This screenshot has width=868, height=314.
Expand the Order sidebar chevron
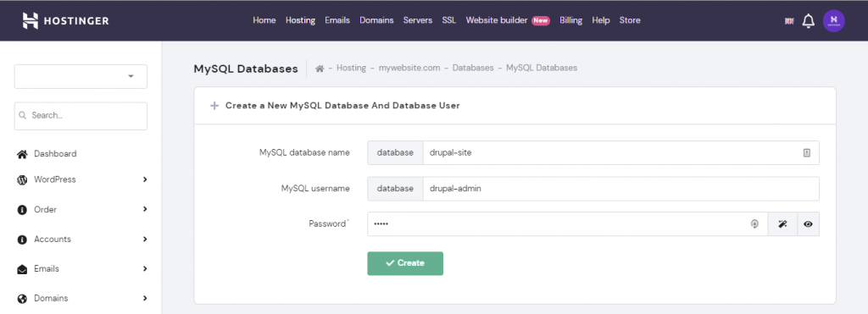tap(145, 209)
